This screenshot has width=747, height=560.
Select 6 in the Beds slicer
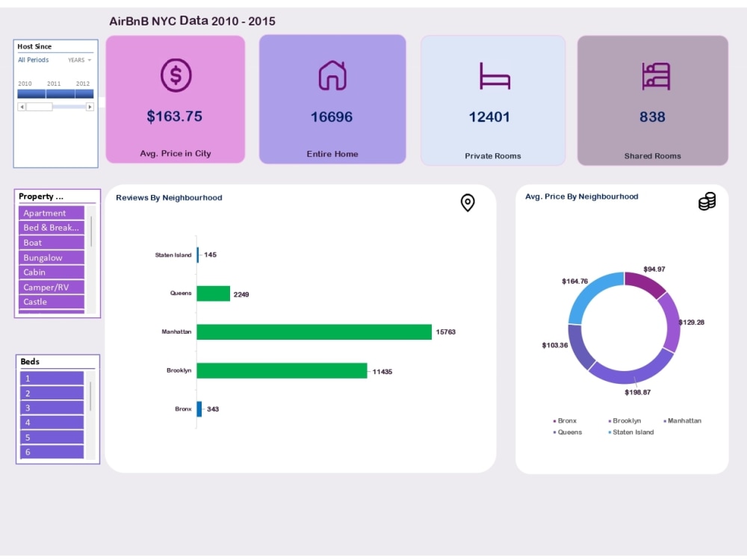49,452
